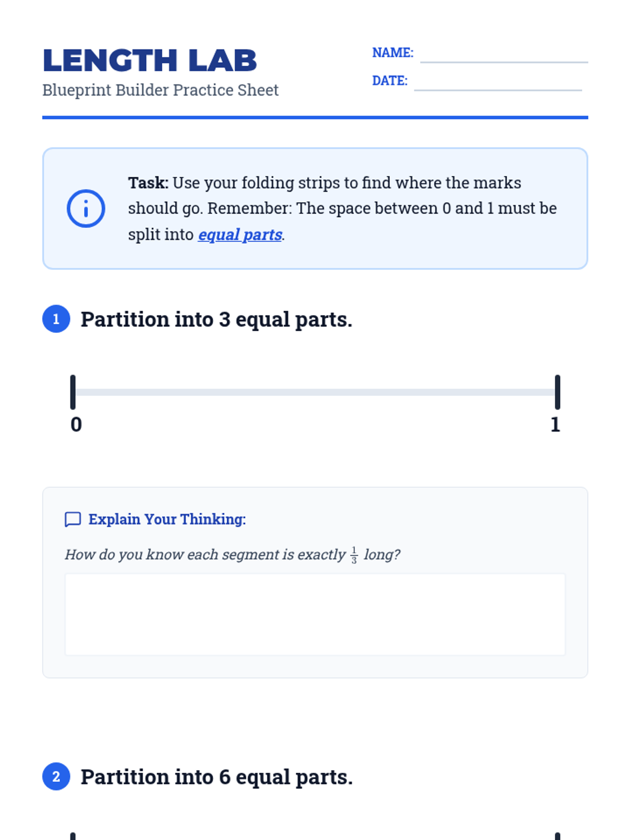The width and height of the screenshot is (630, 840).
Task: Select the "Partition into 3 equal parts" heading
Action: (x=216, y=319)
